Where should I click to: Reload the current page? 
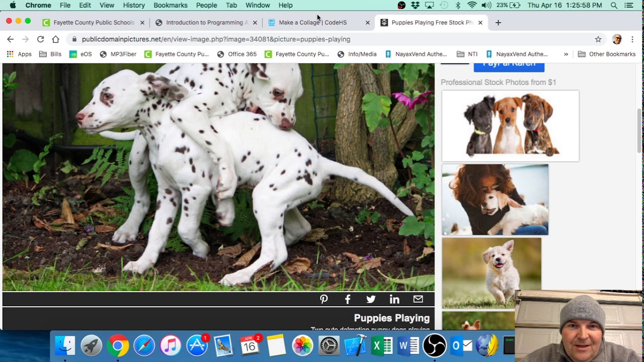tap(41, 39)
